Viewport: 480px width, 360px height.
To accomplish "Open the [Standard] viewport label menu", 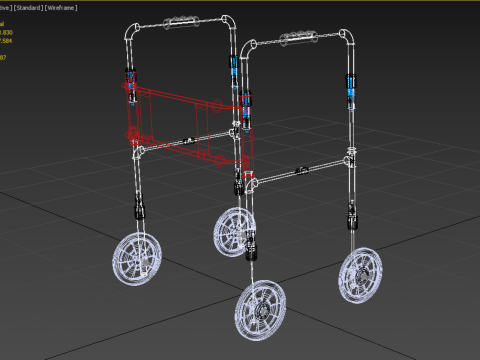I will coord(29,8).
